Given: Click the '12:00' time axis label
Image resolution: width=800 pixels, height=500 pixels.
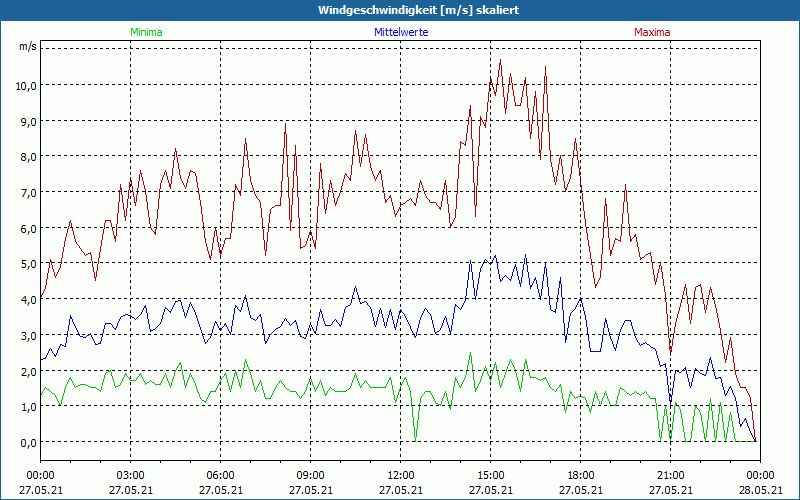Looking at the screenshot, I should pos(401,476).
